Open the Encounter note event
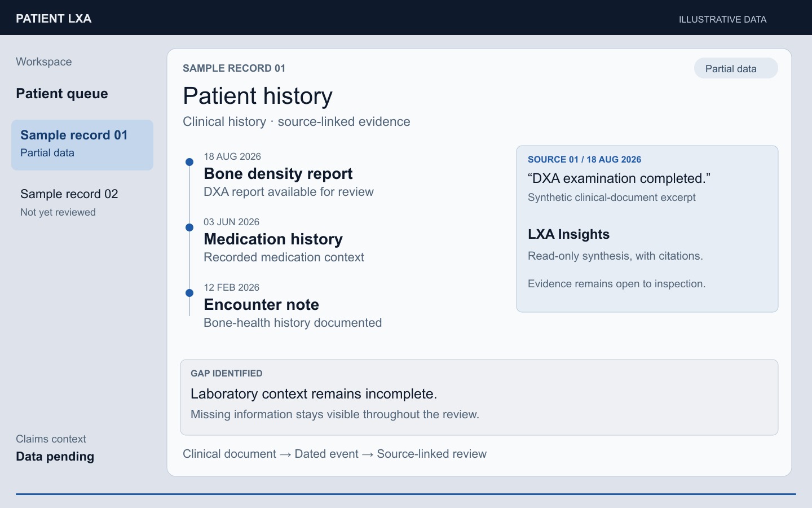This screenshot has height=508, width=812. coord(261,305)
